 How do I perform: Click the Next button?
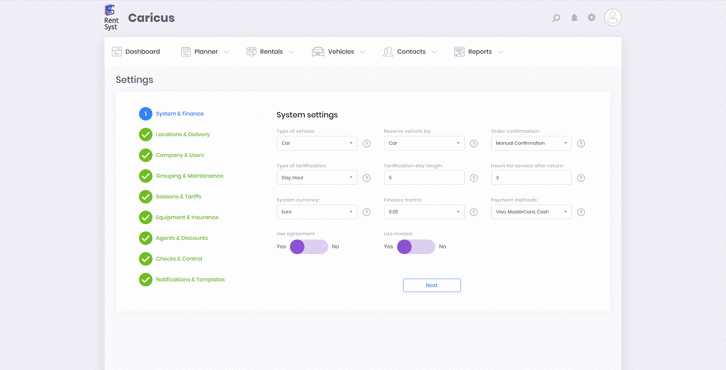pyautogui.click(x=432, y=285)
